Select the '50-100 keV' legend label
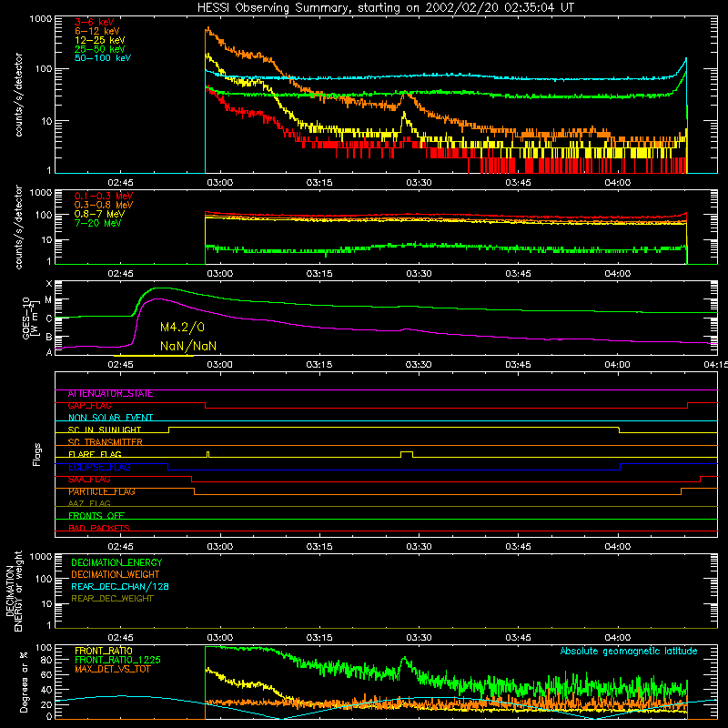 [103, 58]
